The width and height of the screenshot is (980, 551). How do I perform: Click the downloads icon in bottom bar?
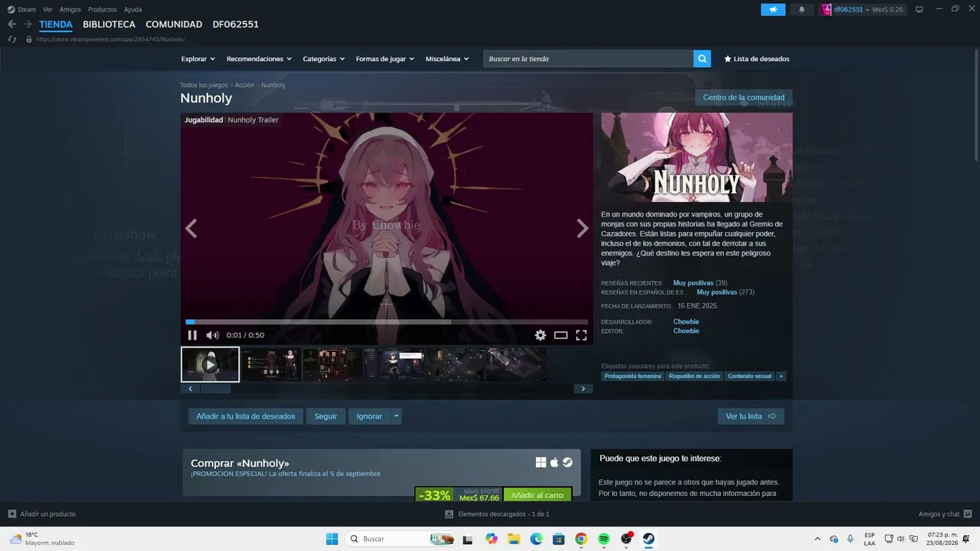449,514
